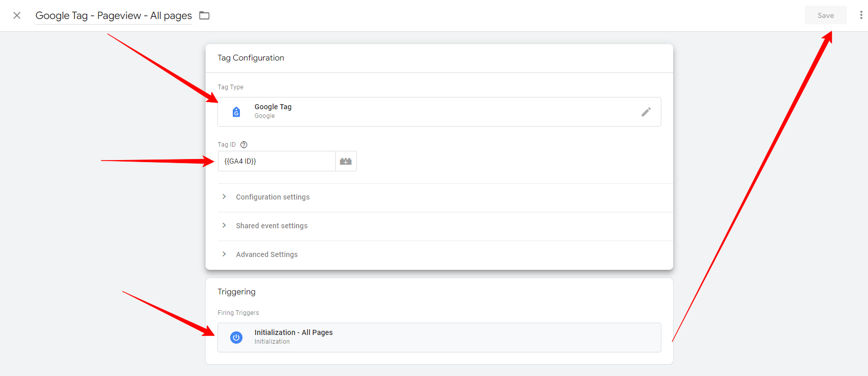Expand the Configuration settings chevron
This screenshot has height=376, width=868.
224,197
